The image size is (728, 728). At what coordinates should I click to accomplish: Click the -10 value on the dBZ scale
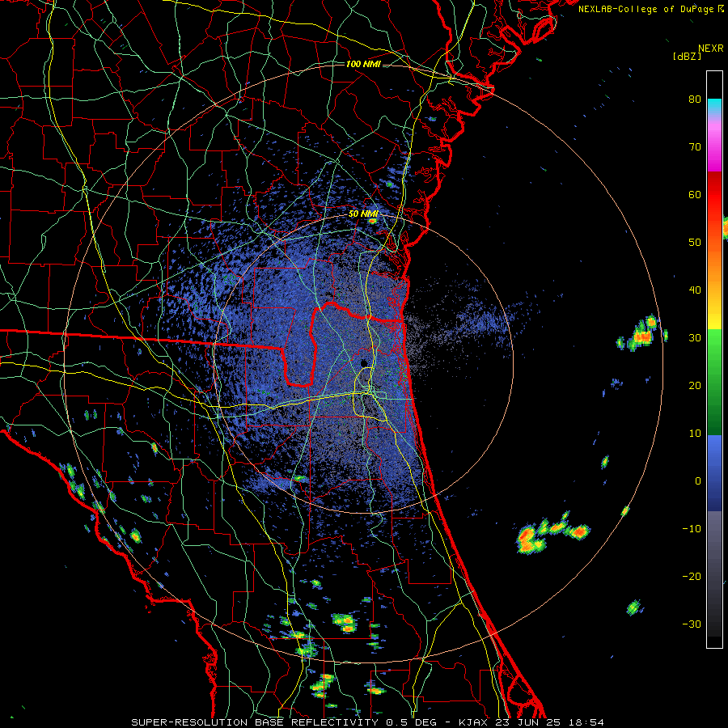click(692, 529)
